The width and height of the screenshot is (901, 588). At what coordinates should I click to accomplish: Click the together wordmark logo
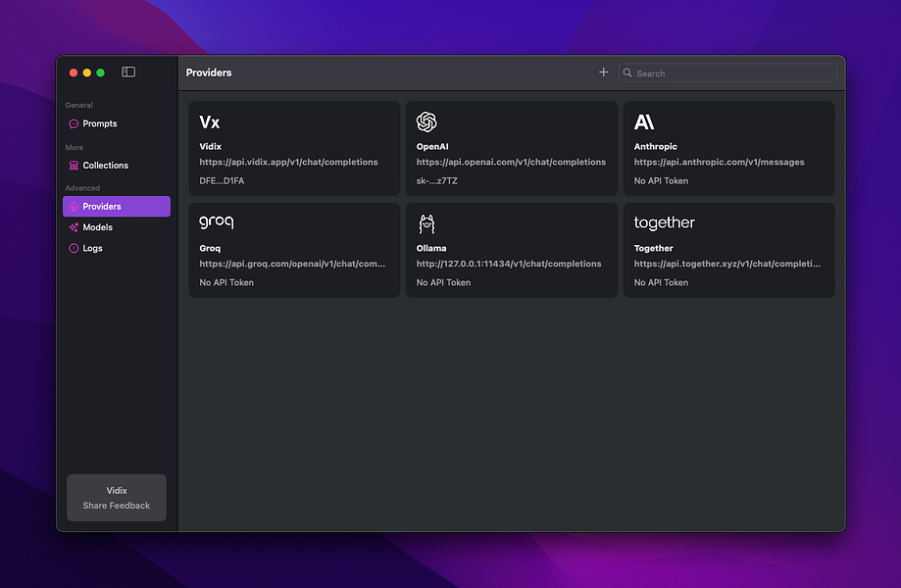point(665,222)
